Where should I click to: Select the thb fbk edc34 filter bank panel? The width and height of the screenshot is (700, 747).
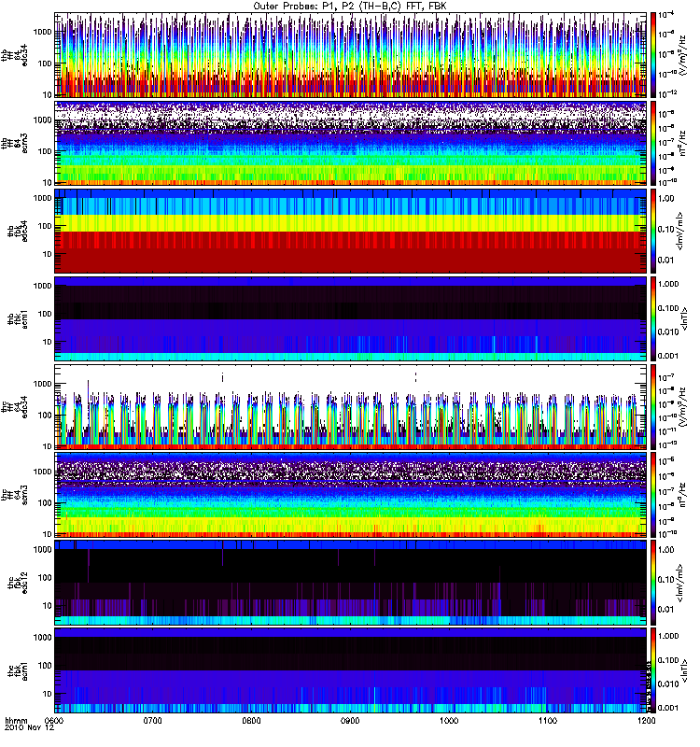351,231
